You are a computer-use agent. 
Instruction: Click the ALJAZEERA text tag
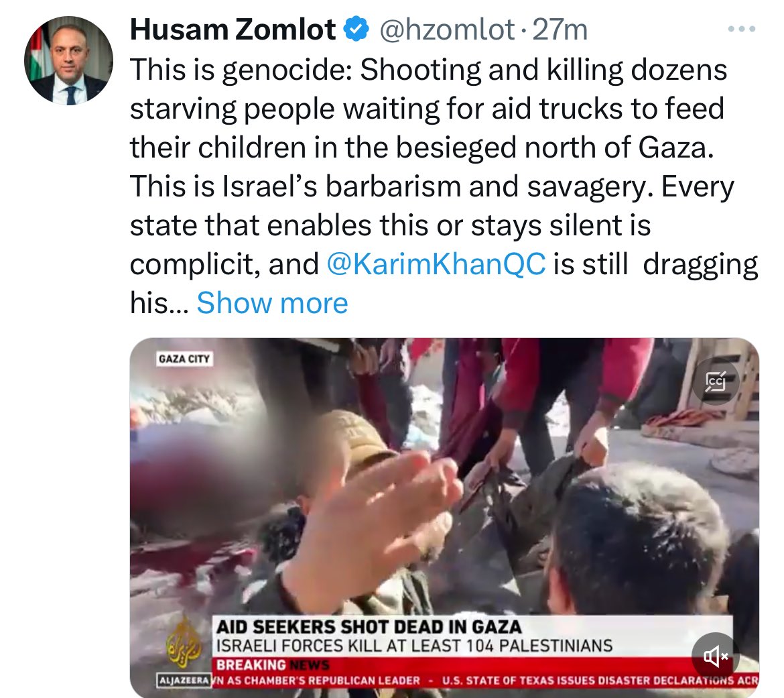pos(184,681)
